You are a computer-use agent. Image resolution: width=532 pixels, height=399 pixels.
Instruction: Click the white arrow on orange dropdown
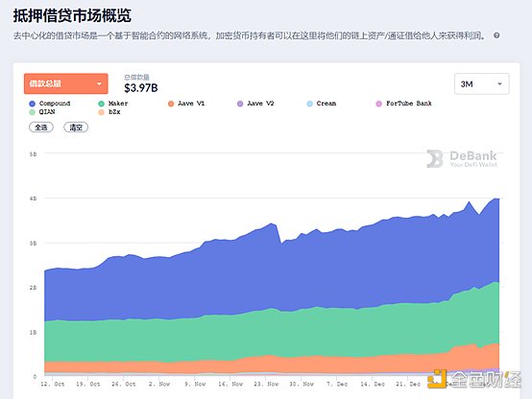[99, 83]
